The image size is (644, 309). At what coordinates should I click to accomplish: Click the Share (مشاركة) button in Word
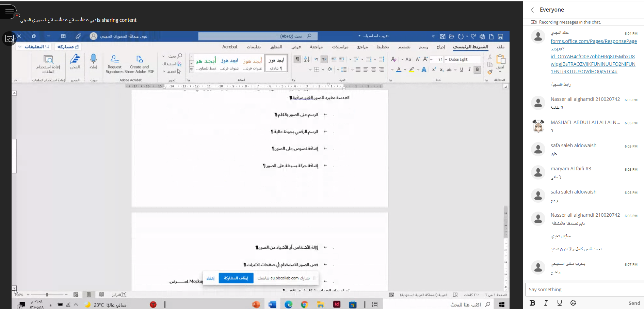pos(67,47)
